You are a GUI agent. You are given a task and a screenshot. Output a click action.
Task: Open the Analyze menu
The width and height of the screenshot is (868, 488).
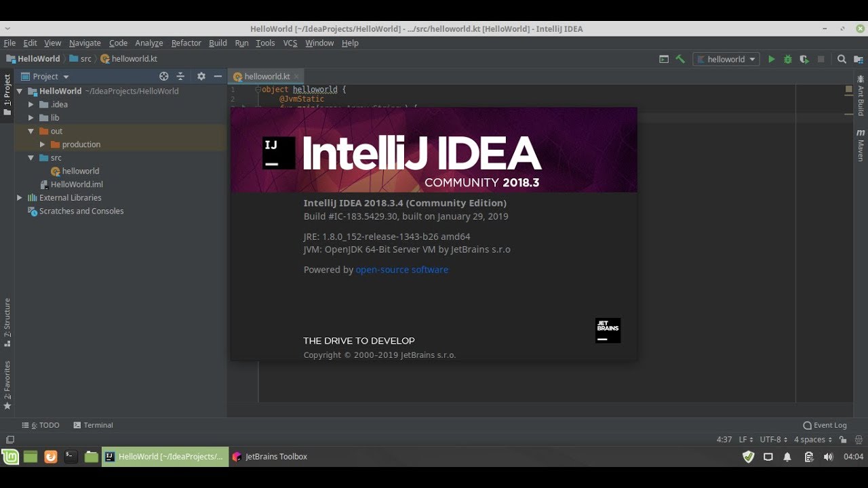click(149, 43)
